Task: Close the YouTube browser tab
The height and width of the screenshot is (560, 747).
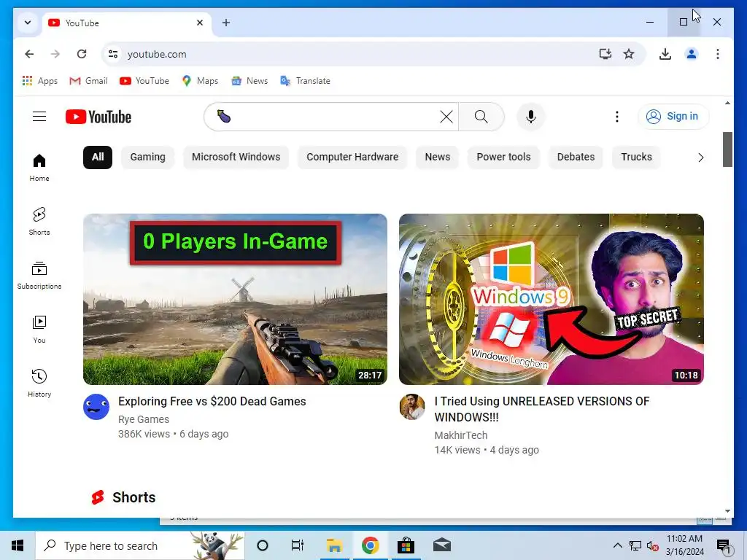Action: pos(200,23)
